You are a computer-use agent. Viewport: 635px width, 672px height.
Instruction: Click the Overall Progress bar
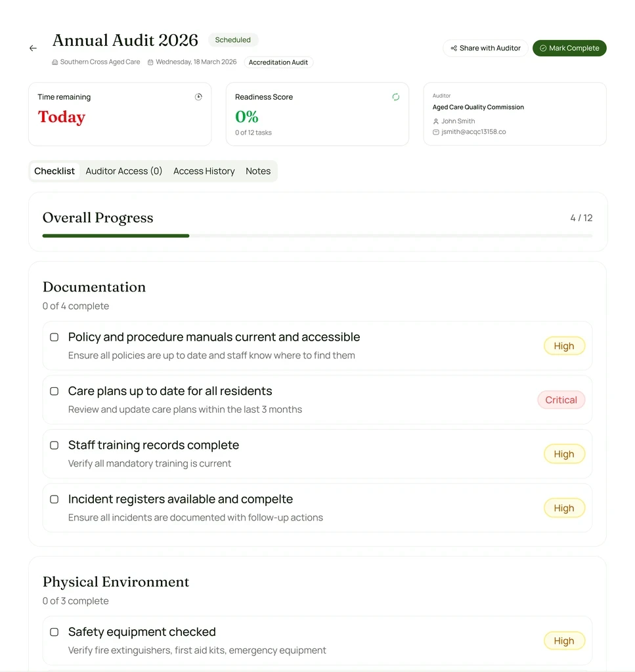click(317, 236)
